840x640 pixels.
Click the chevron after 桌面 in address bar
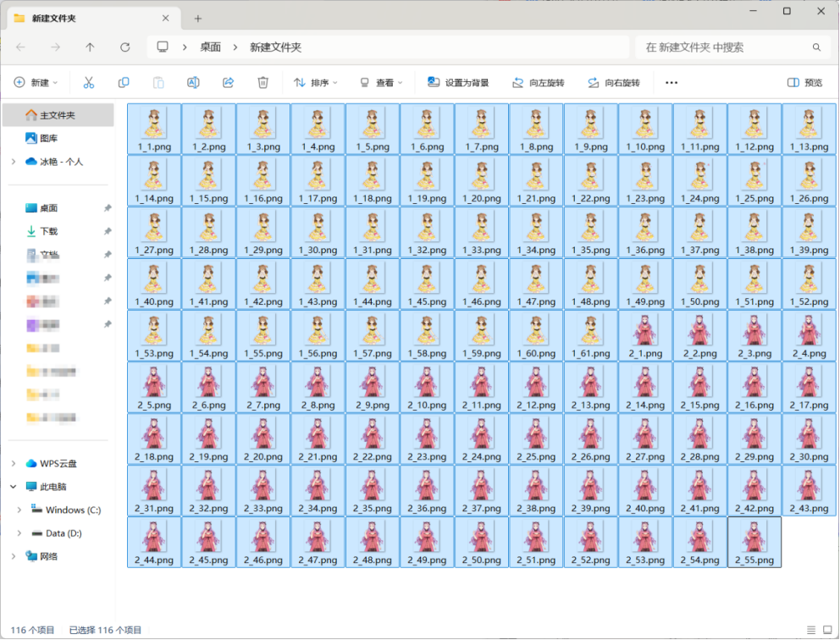coord(235,47)
